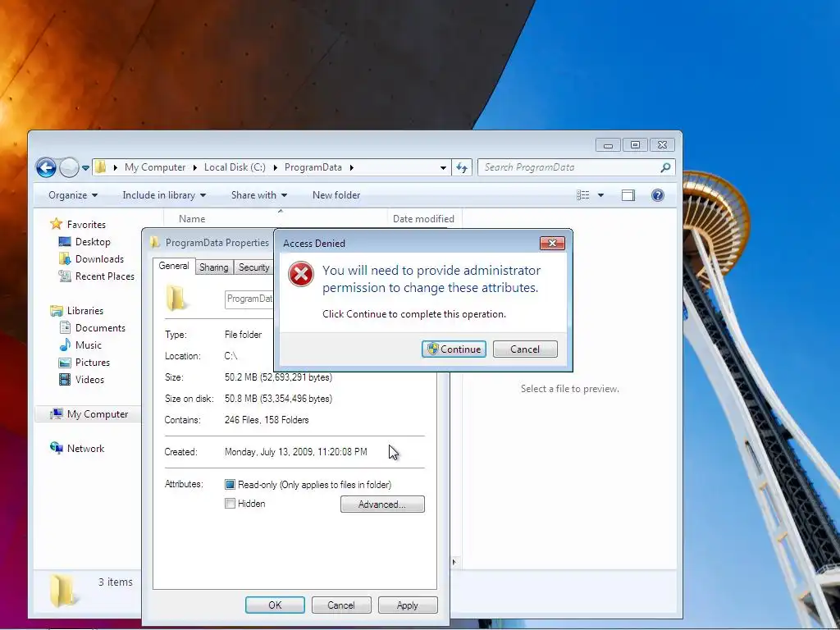Close the Access Denied dialog
Image resolution: width=840 pixels, height=630 pixels.
tap(552, 243)
